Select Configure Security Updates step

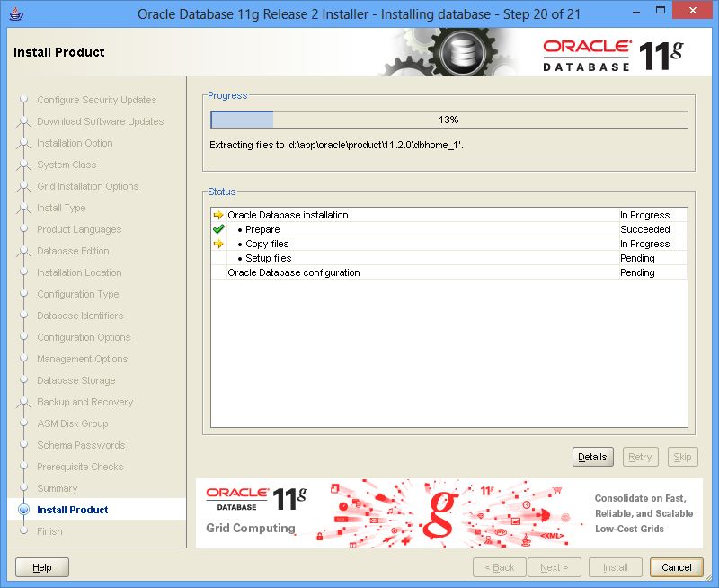coord(97,100)
